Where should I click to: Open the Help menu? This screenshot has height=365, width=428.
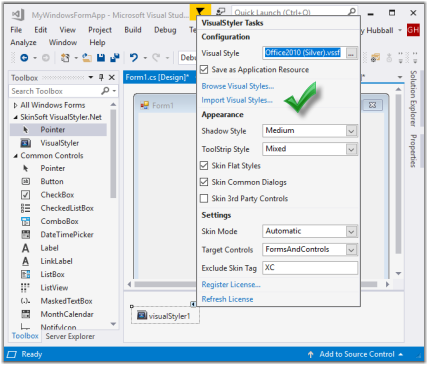(97, 43)
